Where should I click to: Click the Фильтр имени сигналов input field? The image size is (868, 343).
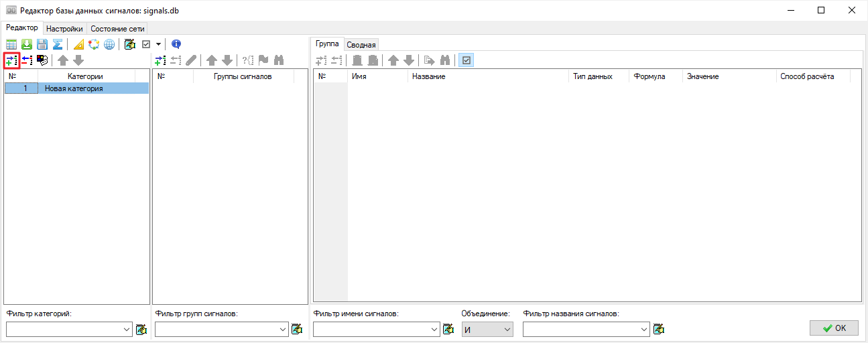(372, 329)
